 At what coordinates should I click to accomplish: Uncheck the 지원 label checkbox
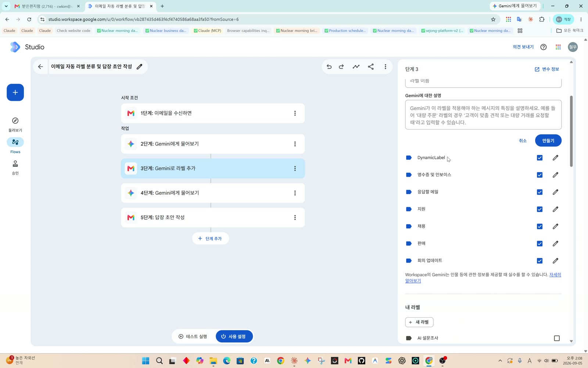539,209
